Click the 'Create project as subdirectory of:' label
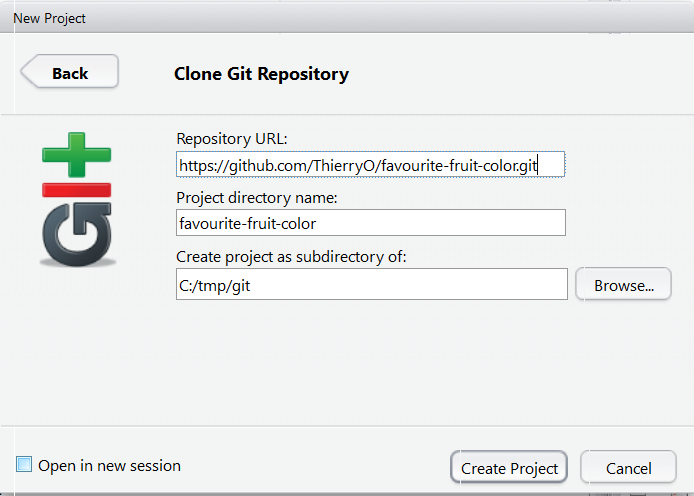Image resolution: width=694 pixels, height=496 pixels. click(291, 257)
